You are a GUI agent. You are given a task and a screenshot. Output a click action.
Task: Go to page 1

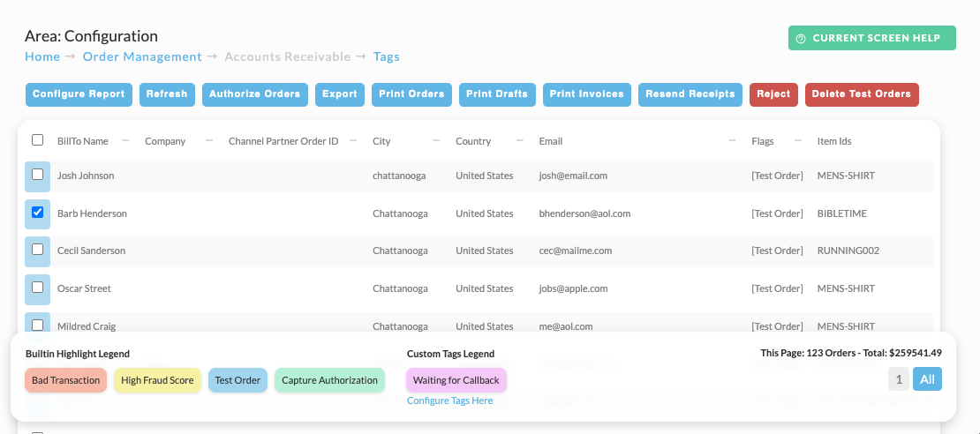899,379
